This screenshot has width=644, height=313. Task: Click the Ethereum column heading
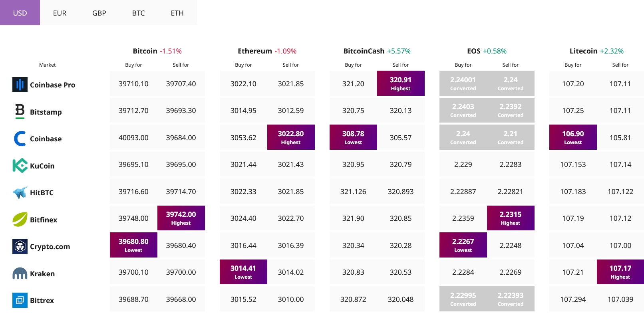pos(255,51)
